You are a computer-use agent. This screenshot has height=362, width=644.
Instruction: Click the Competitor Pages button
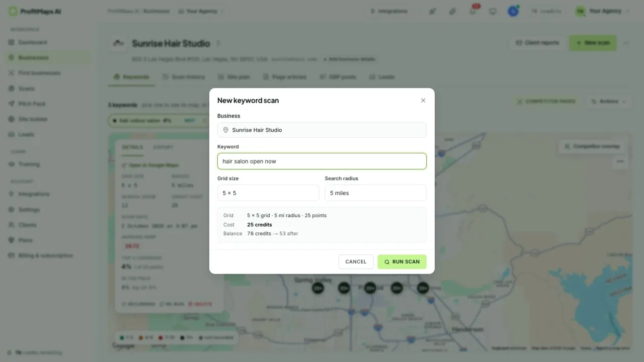[546, 101]
